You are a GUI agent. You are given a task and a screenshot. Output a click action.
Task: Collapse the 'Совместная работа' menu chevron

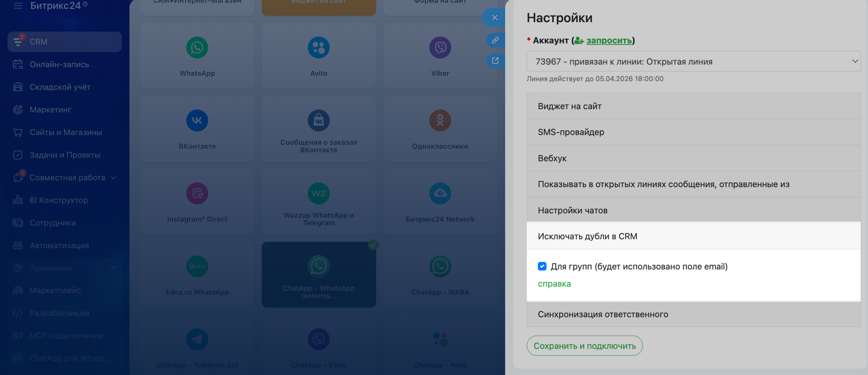pyautogui.click(x=114, y=178)
